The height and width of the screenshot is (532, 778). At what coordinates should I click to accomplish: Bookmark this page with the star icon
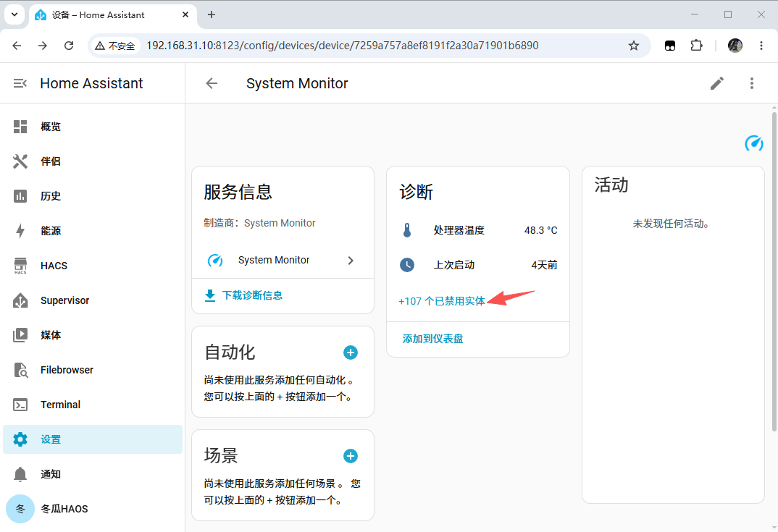coord(634,46)
